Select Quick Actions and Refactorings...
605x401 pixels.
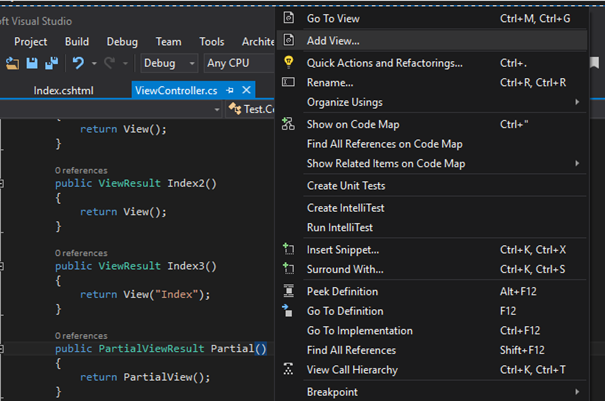point(432,63)
